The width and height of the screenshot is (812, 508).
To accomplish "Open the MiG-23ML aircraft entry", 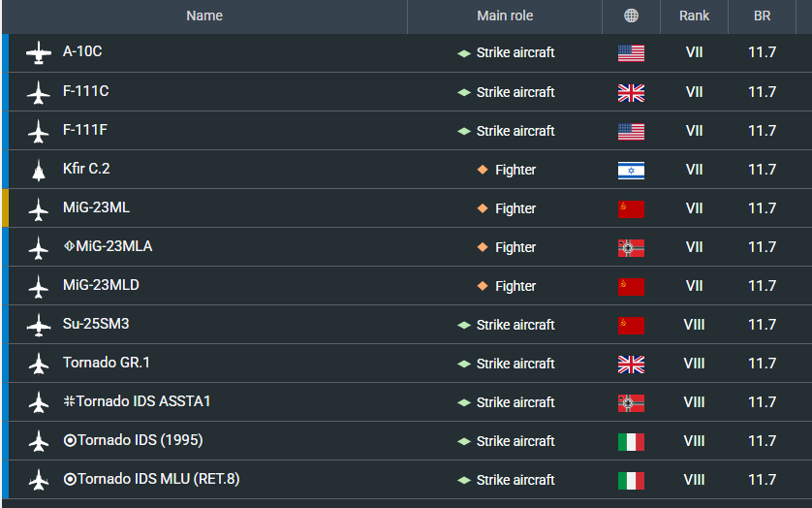I will click(96, 207).
